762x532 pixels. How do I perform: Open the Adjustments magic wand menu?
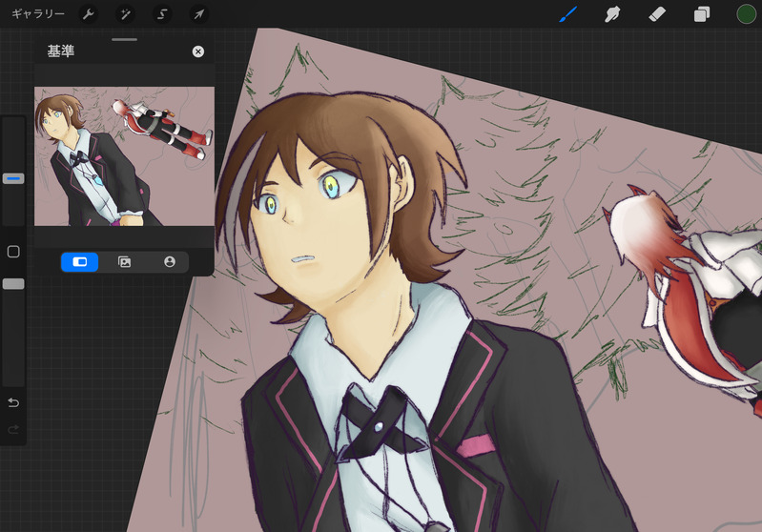(125, 14)
